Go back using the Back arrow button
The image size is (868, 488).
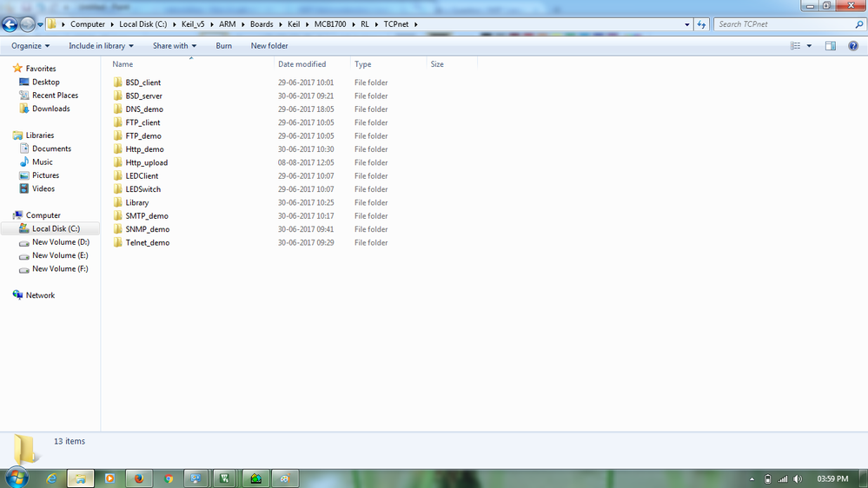(x=10, y=24)
